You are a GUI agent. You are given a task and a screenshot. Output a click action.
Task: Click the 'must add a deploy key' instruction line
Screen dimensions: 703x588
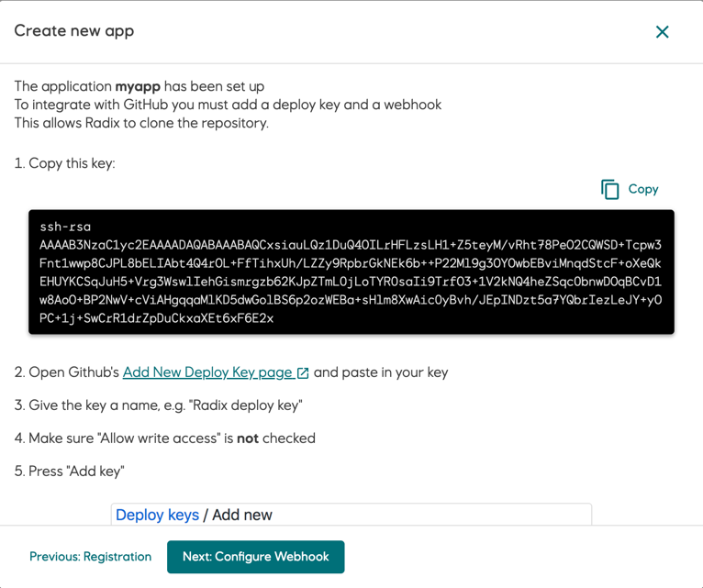(228, 105)
